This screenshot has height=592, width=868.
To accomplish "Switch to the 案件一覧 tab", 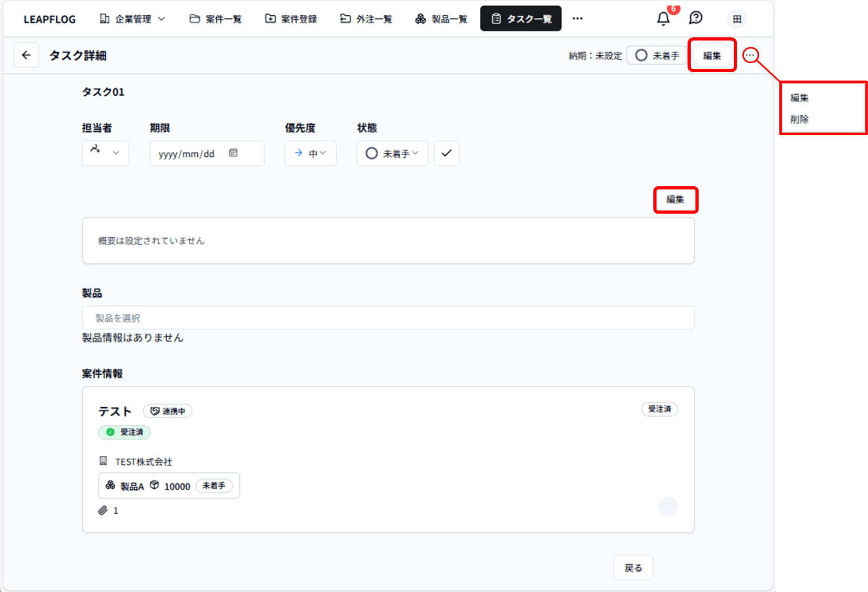I will [x=216, y=19].
